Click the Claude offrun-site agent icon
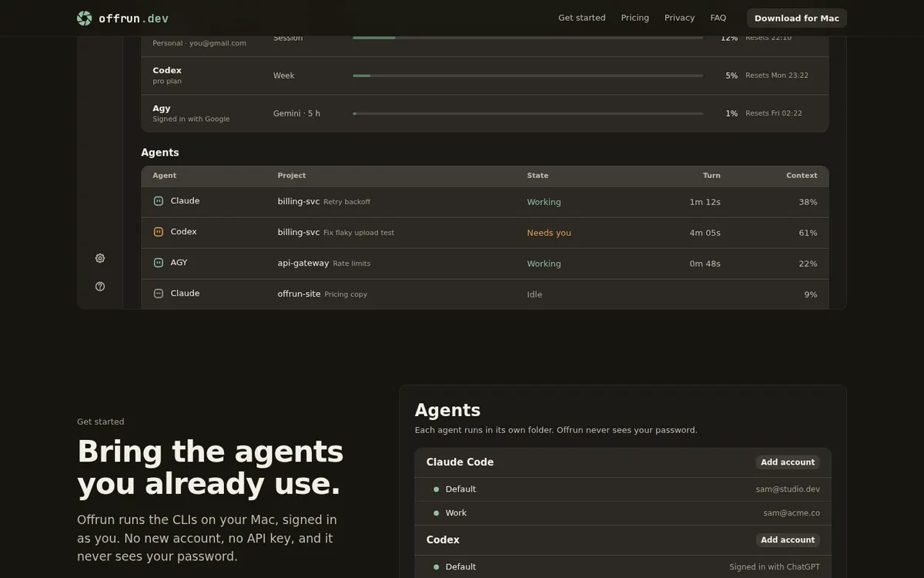The height and width of the screenshot is (578, 924). point(159,294)
